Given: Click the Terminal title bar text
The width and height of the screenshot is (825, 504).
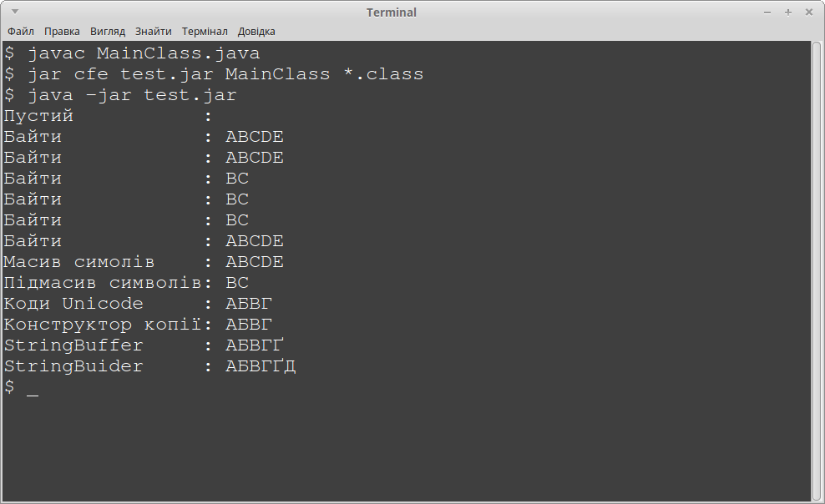Looking at the screenshot, I should [391, 13].
